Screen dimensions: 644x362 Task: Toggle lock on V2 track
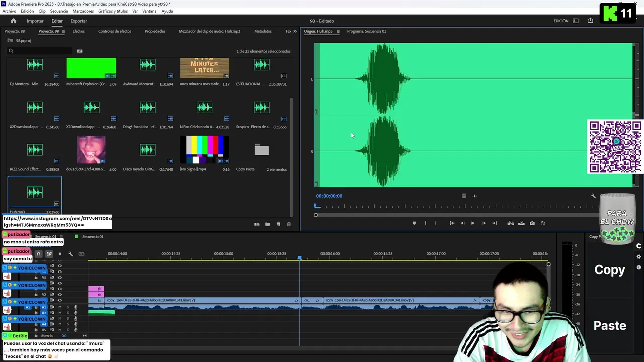(36, 294)
